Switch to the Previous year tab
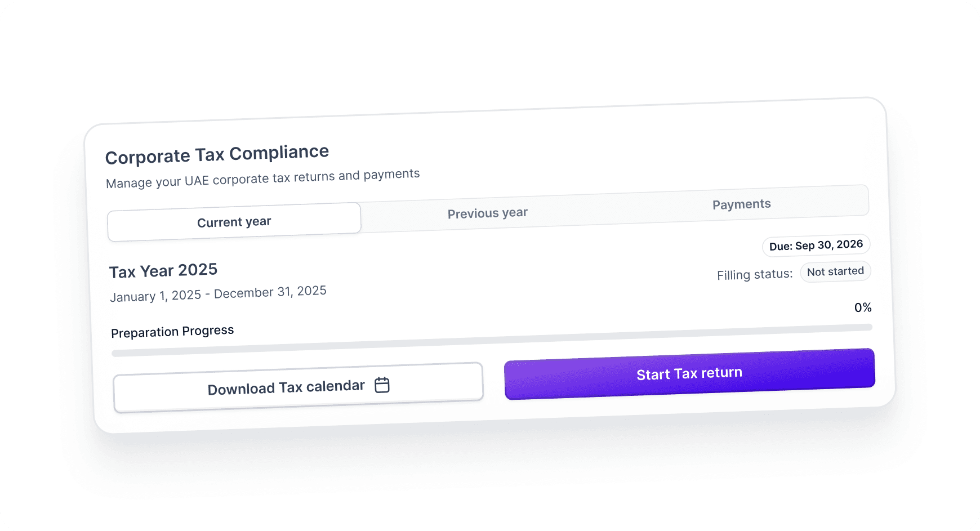The image size is (980, 531). pyautogui.click(x=488, y=213)
